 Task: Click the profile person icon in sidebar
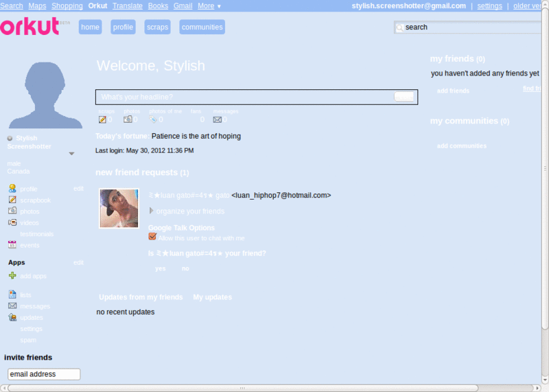[12, 189]
